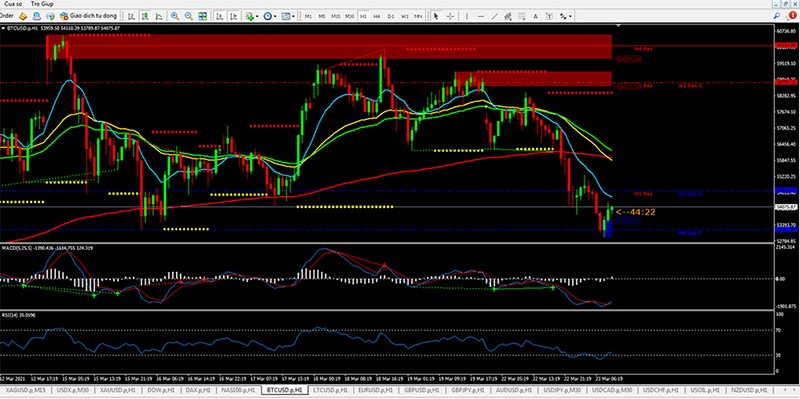This screenshot has width=800, height=399.
Task: Zoom out on the chart
Action: (189, 16)
